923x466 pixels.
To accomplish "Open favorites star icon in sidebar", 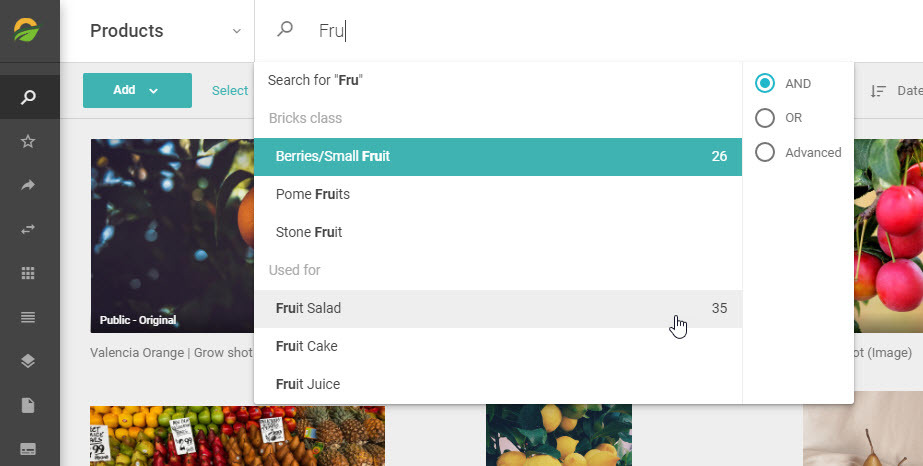I will [28, 141].
